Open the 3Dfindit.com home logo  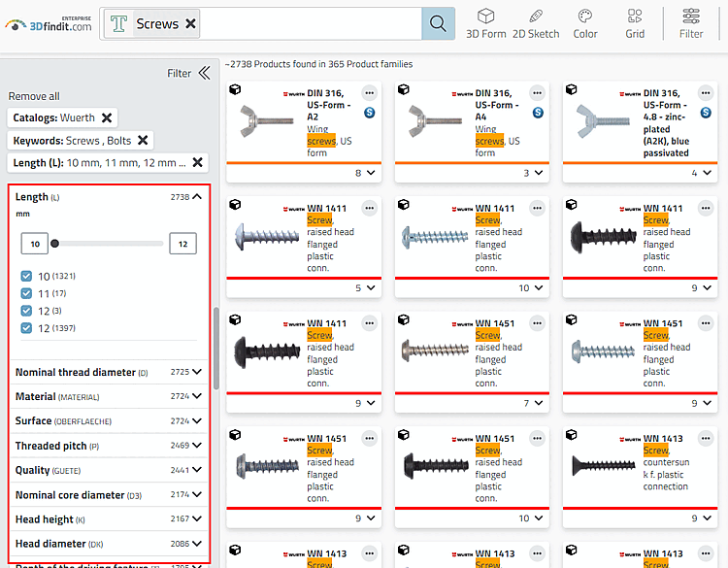[x=49, y=23]
